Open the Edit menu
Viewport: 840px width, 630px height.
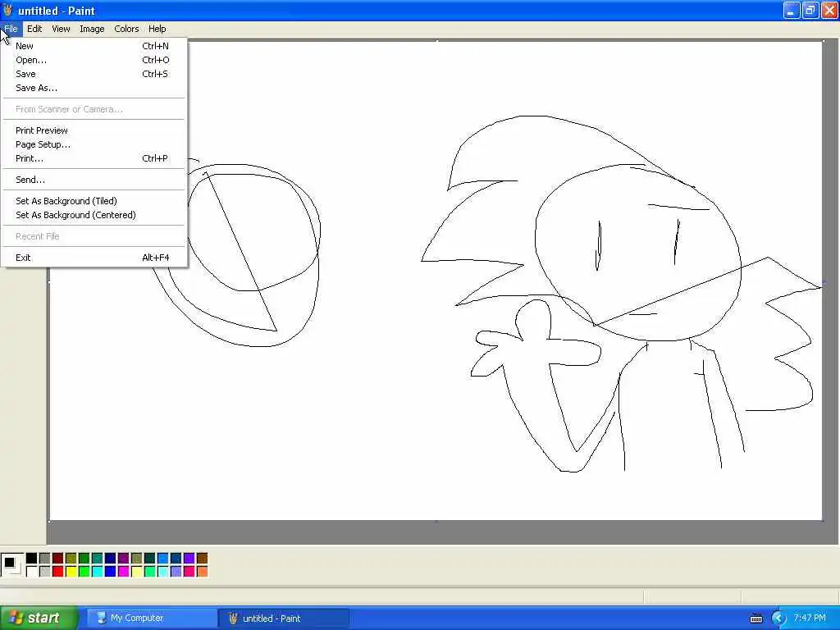pos(34,29)
